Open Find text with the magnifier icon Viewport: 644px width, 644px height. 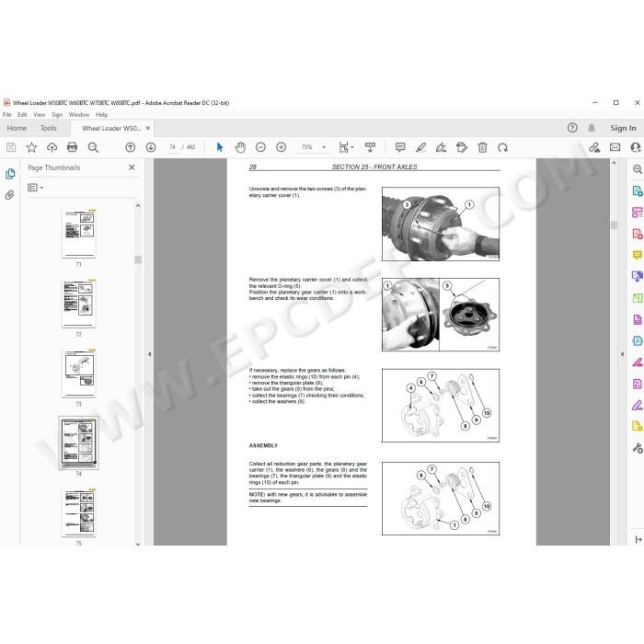click(x=93, y=147)
